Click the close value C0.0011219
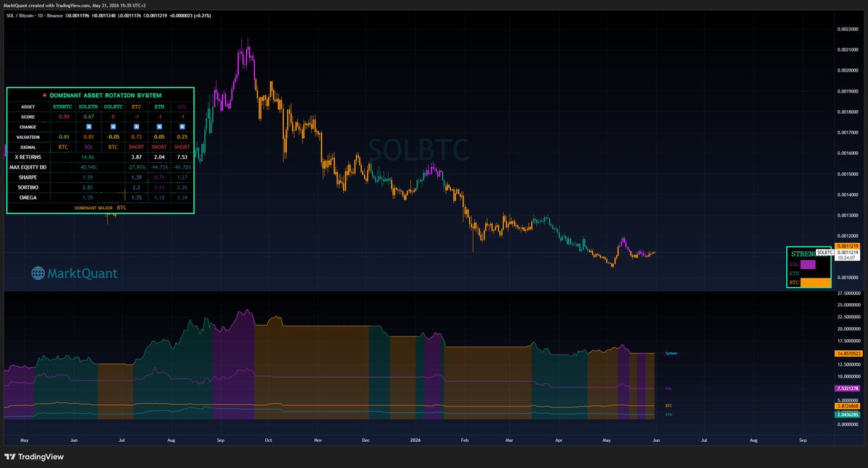The height and width of the screenshot is (468, 868). click(156, 15)
